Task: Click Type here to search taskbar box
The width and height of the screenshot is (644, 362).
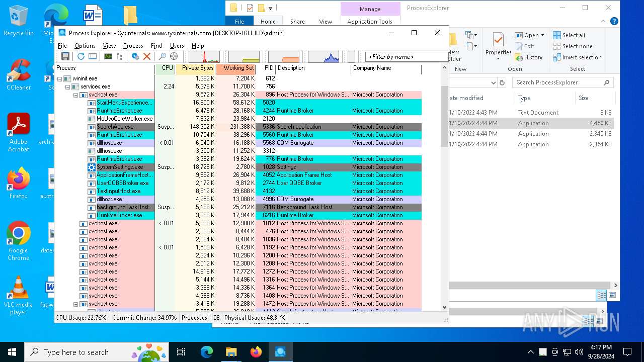Action: pyautogui.click(x=97, y=352)
